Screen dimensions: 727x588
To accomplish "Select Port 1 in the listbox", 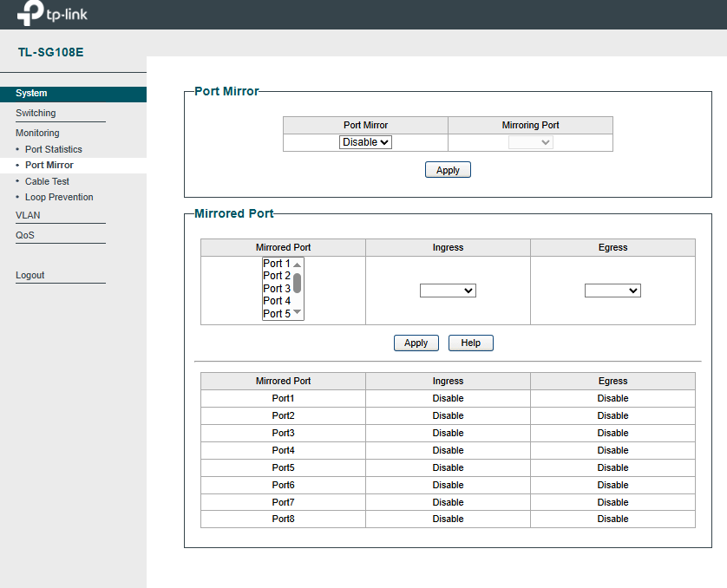I will [x=277, y=263].
